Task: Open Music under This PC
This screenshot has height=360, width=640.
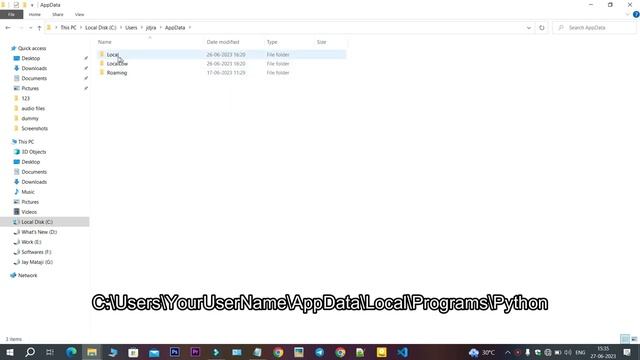Action: (x=28, y=192)
